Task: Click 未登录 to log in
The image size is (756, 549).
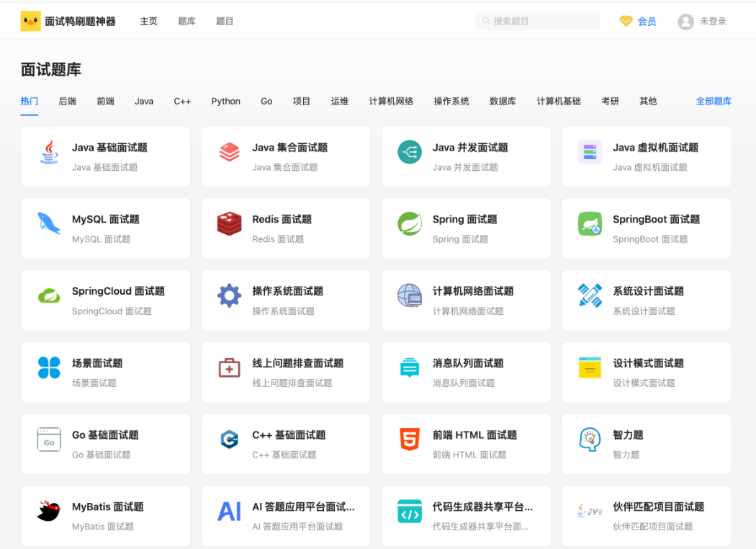Action: tap(713, 21)
